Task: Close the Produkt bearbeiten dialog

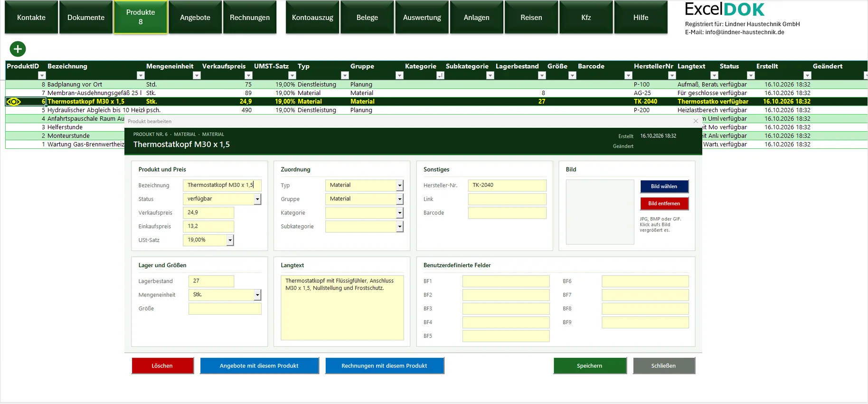Action: tap(696, 121)
